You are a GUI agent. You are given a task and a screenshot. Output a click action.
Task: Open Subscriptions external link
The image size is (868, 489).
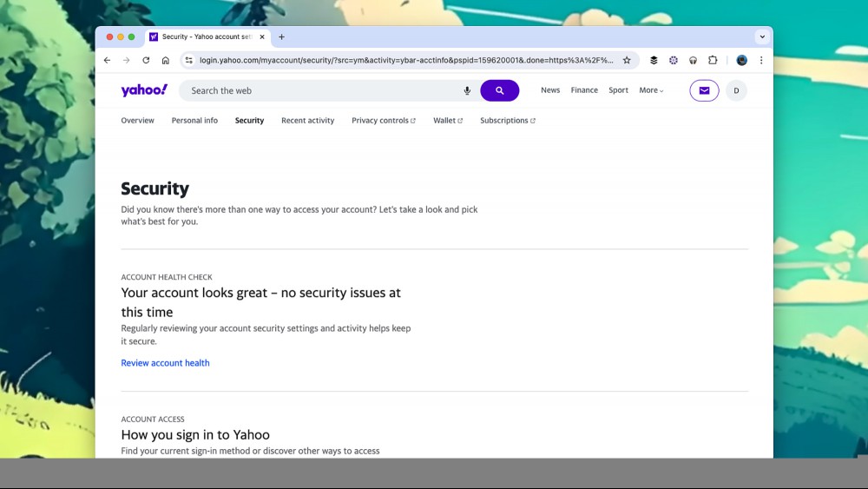508,120
